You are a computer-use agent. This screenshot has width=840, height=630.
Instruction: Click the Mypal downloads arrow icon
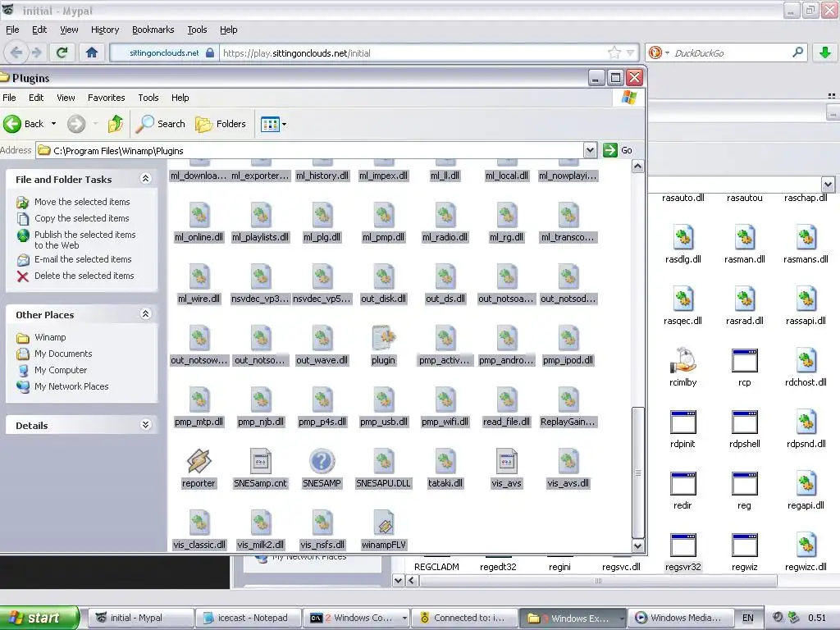pos(825,52)
